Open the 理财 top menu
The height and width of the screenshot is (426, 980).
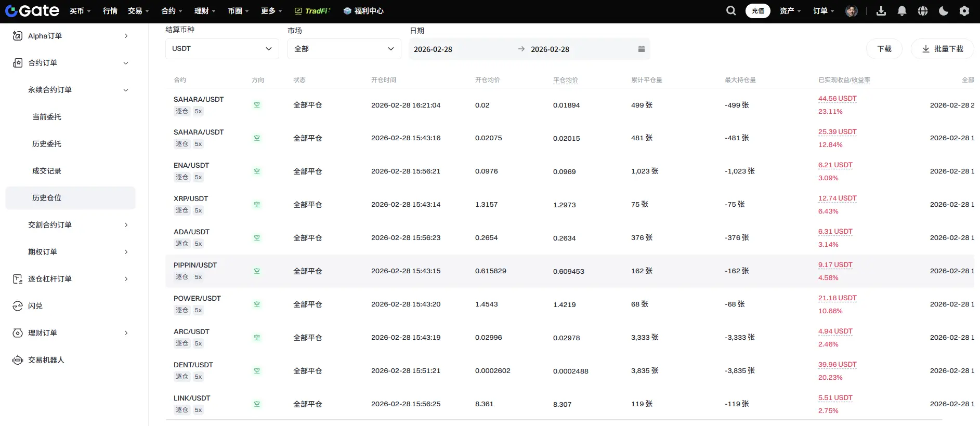click(205, 11)
